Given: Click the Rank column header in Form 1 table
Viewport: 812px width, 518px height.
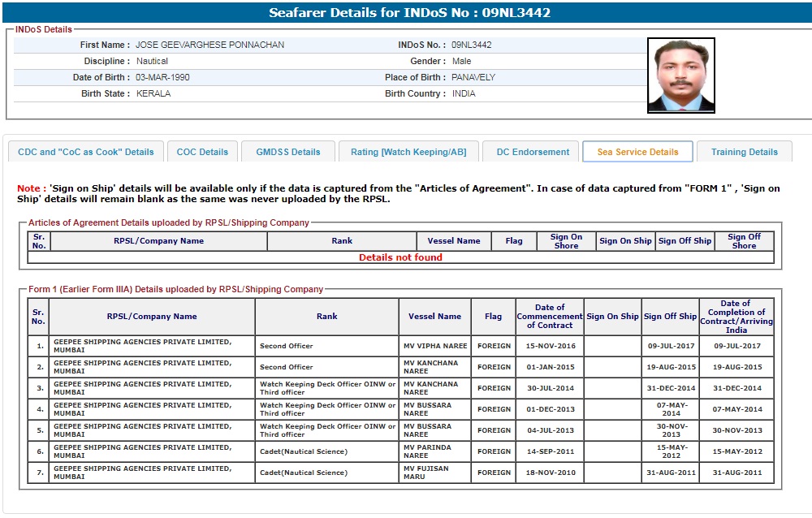Looking at the screenshot, I should 326,317.
